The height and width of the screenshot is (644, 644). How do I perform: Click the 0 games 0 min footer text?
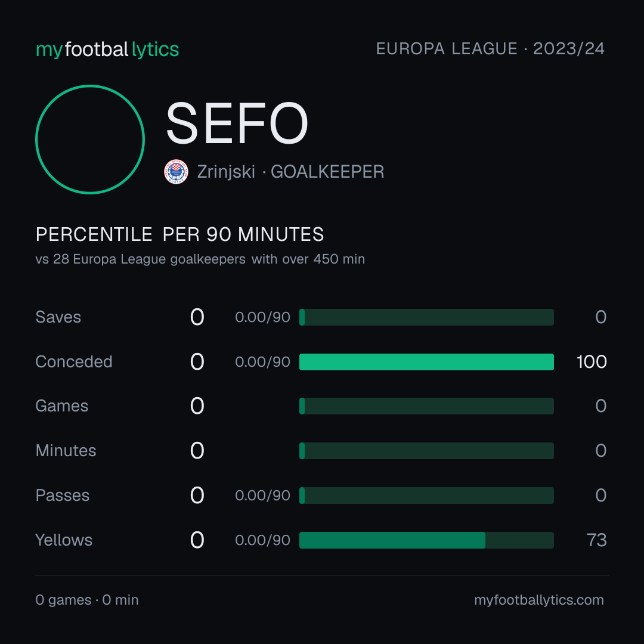[x=87, y=600]
